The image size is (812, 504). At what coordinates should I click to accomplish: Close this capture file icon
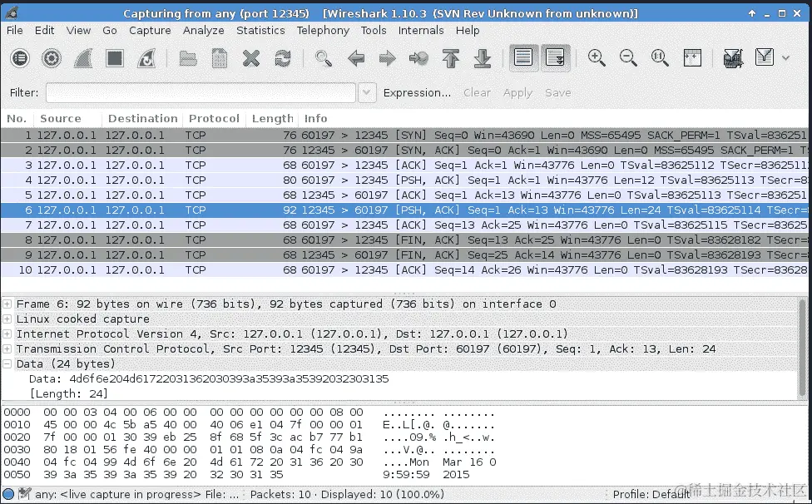point(251,58)
